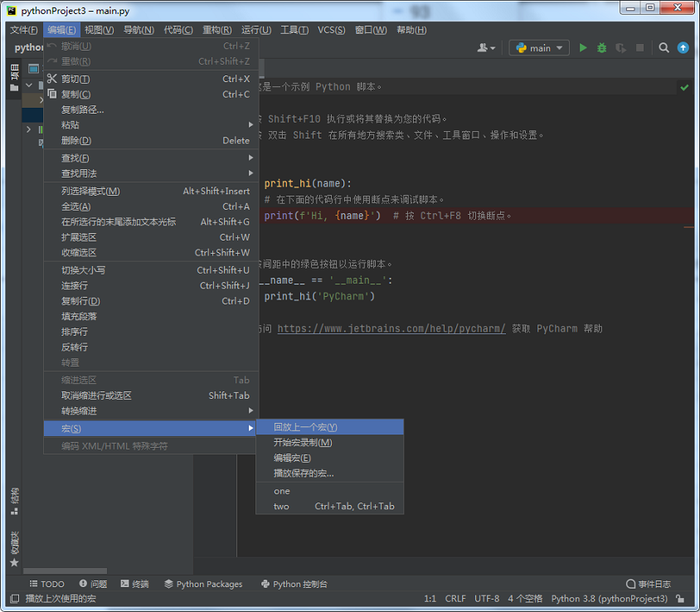Open the TODO tool window

47,584
